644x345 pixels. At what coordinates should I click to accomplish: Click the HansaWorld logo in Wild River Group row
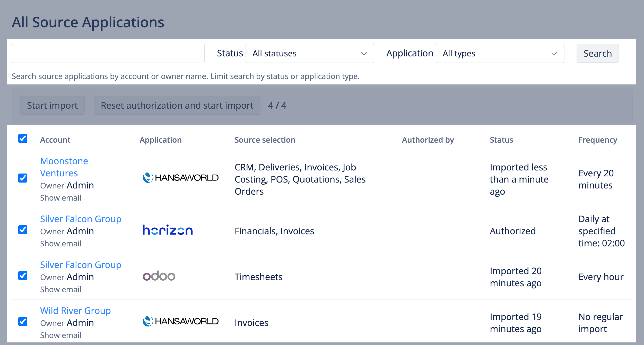click(x=180, y=321)
